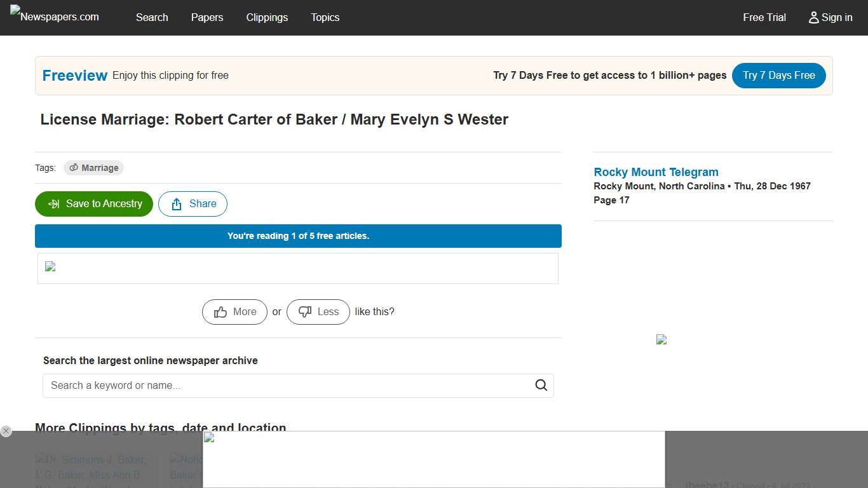
Task: Select Topics in the navigation bar
Action: tap(325, 18)
